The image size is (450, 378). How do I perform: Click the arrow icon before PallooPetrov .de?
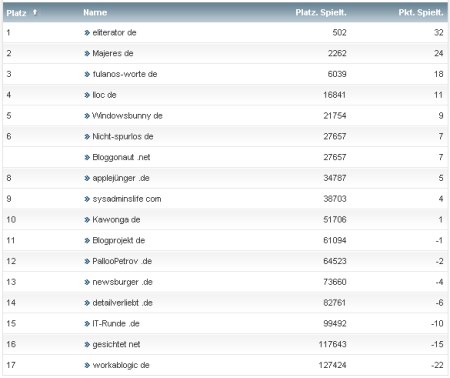(87, 261)
